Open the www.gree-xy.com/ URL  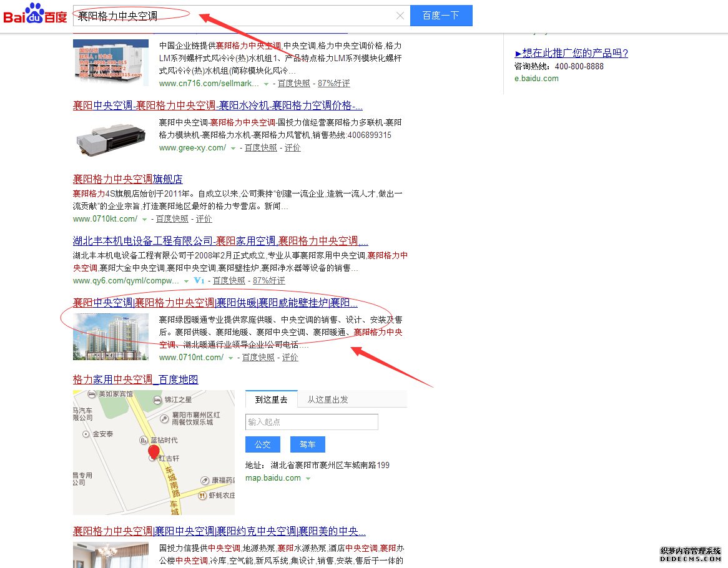pyautogui.click(x=192, y=147)
